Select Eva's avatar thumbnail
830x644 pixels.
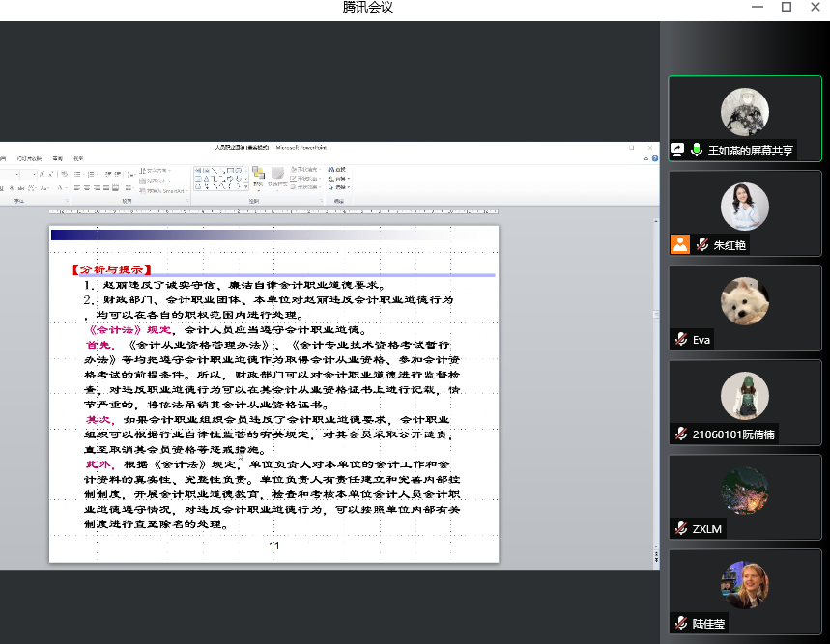(x=745, y=301)
